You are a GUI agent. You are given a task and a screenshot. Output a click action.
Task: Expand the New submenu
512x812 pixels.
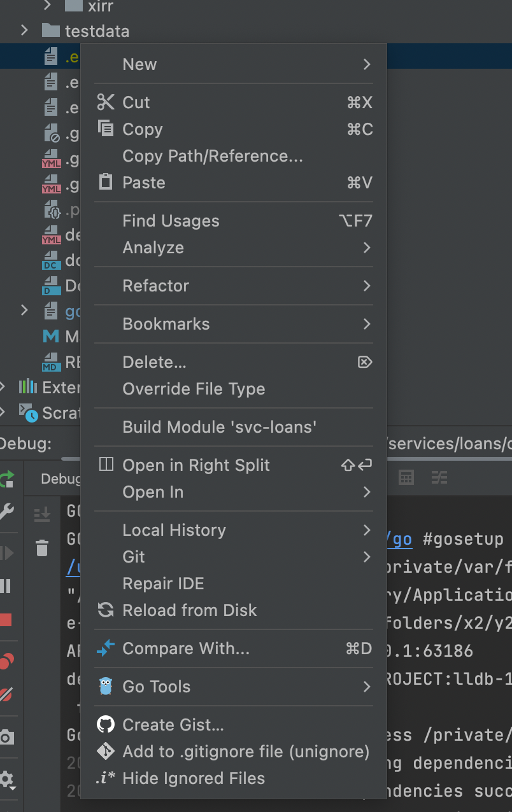click(234, 64)
